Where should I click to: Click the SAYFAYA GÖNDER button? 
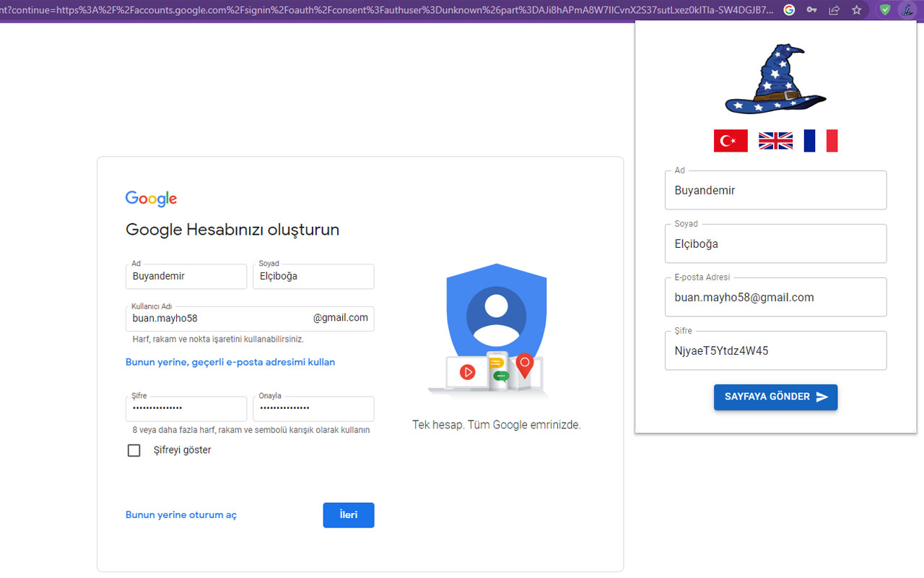(x=776, y=397)
